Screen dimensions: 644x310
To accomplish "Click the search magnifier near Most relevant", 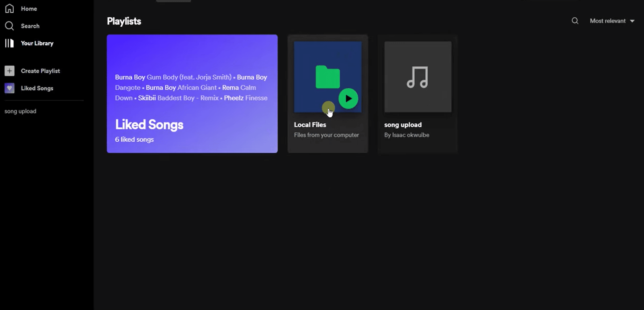I will point(575,21).
